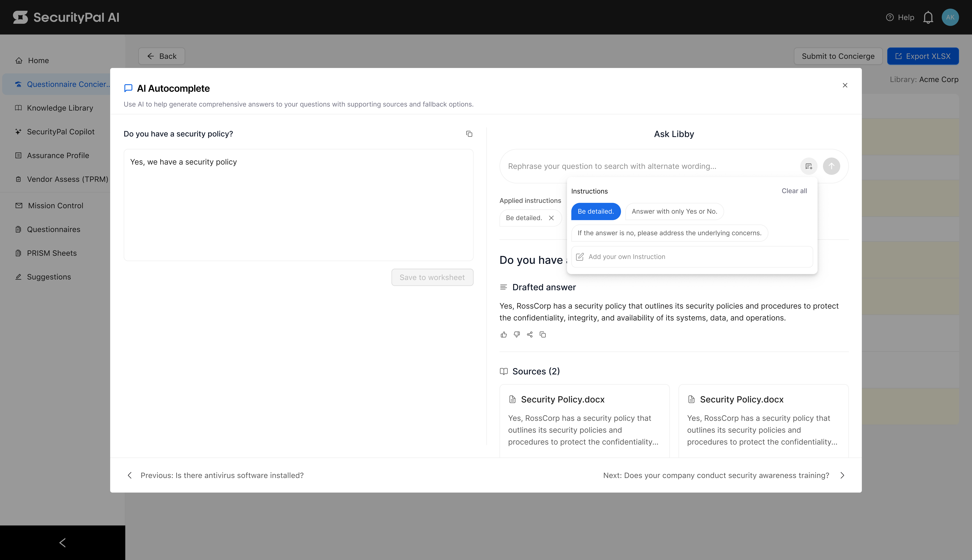
Task: Enable 'Answer with only Yes or No.' instruction
Action: tap(674, 211)
